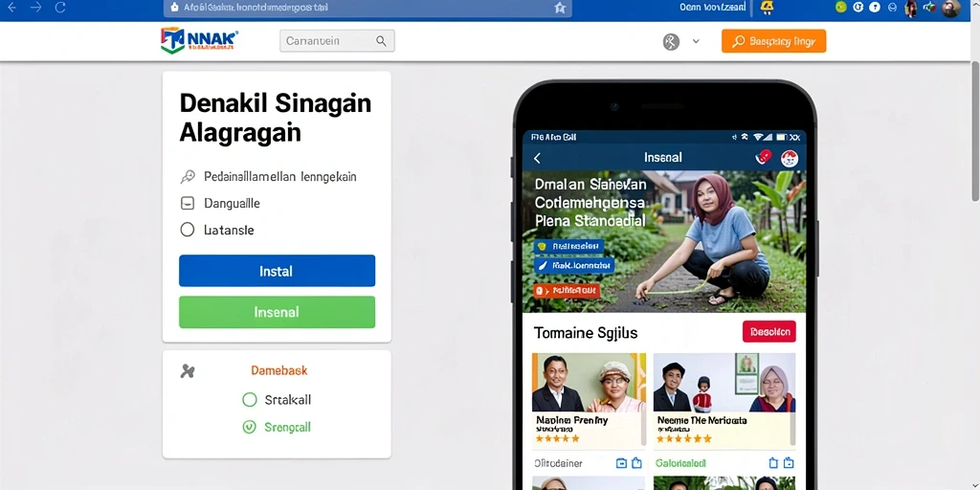Tap the blue badge with pen icon
980x490 pixels.
pos(573,266)
